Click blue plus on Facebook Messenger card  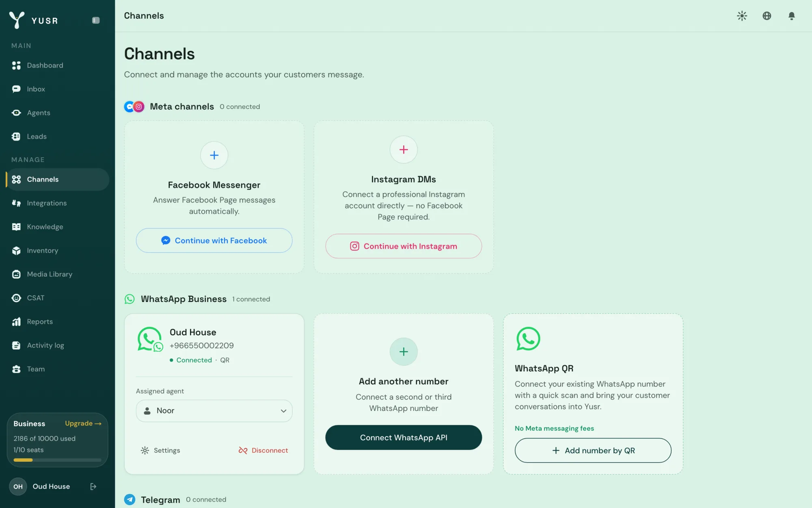tap(214, 155)
